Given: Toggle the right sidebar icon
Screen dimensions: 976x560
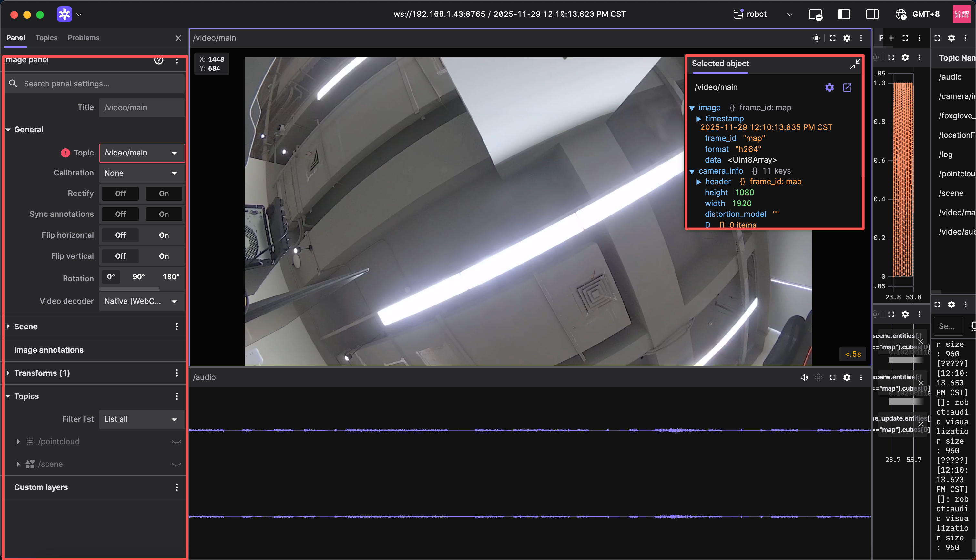Looking at the screenshot, I should [x=872, y=14].
